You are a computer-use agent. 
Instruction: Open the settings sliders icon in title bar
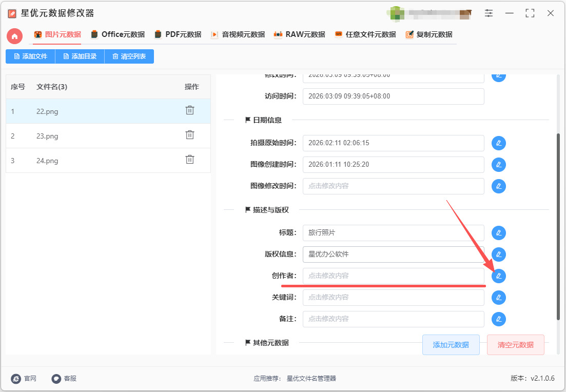pos(489,13)
